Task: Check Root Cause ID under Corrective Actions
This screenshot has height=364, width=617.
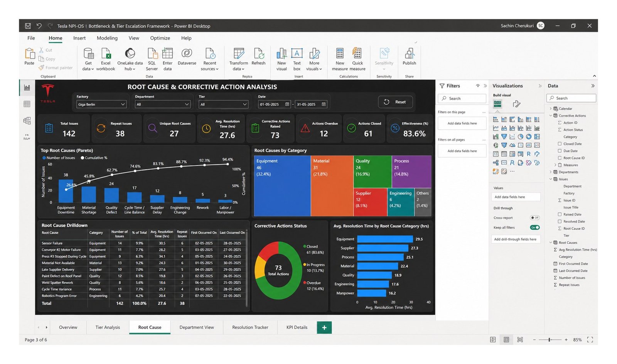Action: click(x=560, y=158)
